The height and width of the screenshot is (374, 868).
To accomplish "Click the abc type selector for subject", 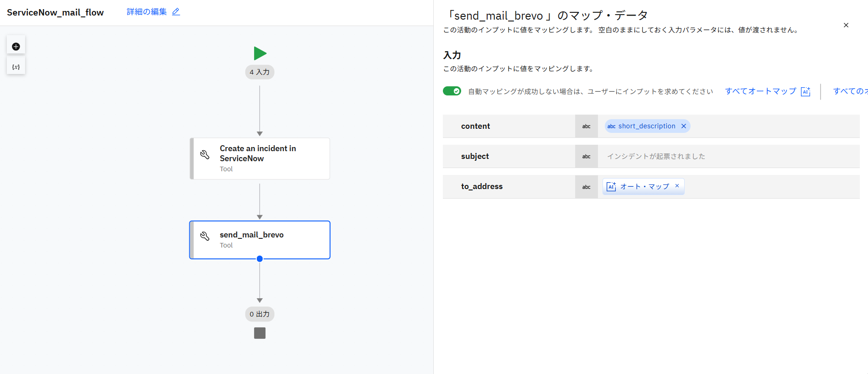I will coord(586,157).
